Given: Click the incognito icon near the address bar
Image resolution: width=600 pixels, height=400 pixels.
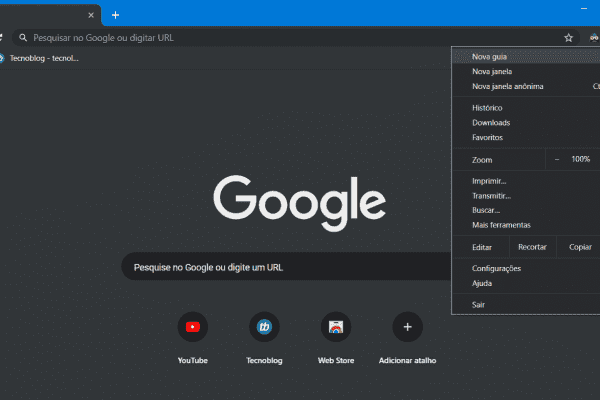Looking at the screenshot, I should (594, 38).
